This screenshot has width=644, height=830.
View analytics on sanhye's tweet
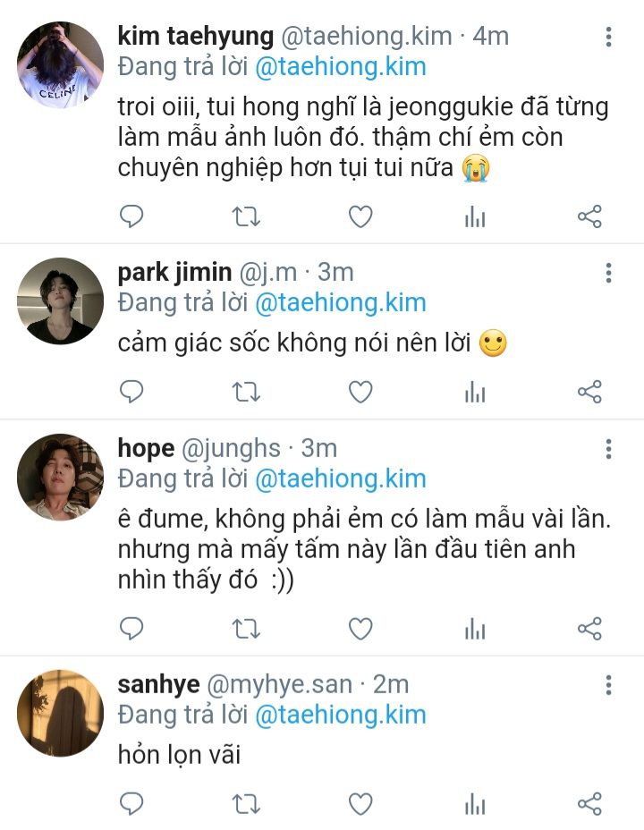[x=475, y=804]
